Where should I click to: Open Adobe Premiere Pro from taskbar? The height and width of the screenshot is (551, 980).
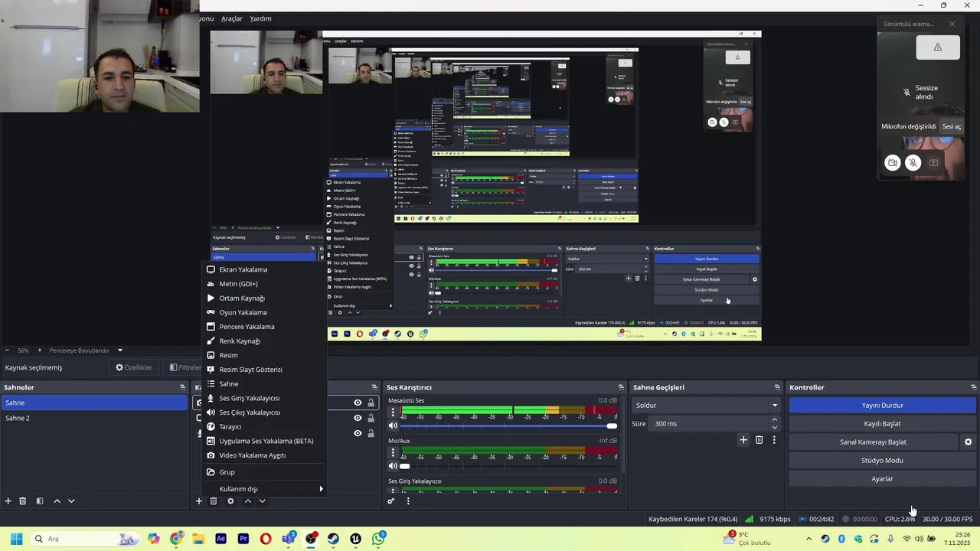[x=243, y=539]
